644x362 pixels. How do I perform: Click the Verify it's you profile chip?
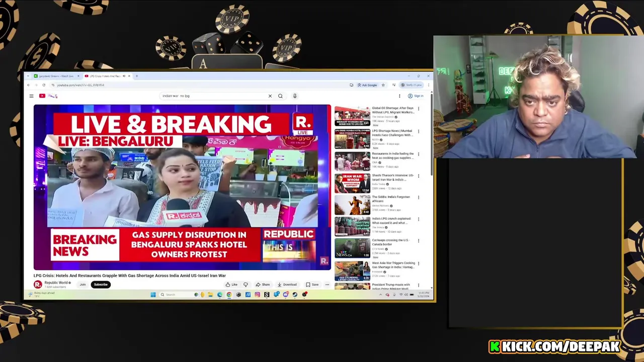click(412, 85)
